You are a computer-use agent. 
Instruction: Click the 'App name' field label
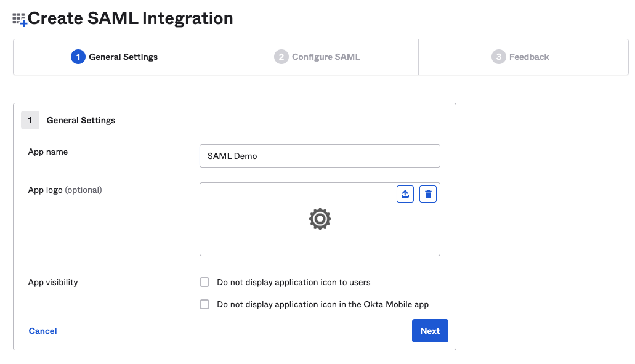[48, 152]
